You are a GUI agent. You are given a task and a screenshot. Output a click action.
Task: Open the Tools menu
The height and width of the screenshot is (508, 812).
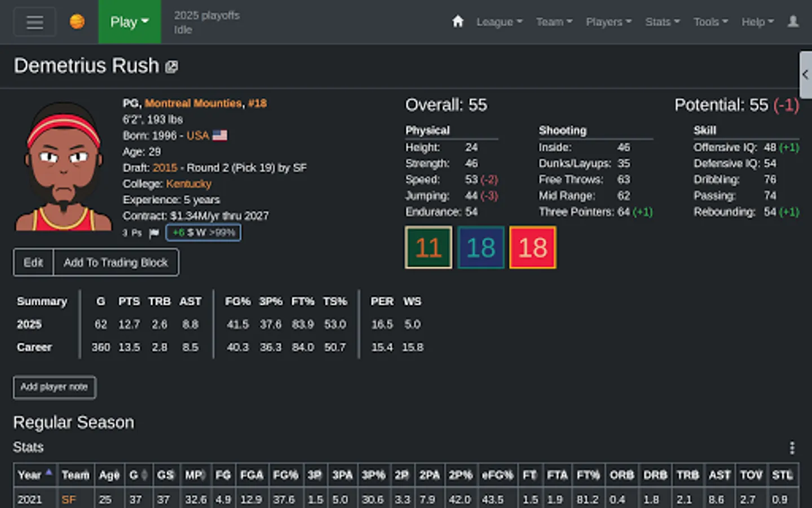711,22
